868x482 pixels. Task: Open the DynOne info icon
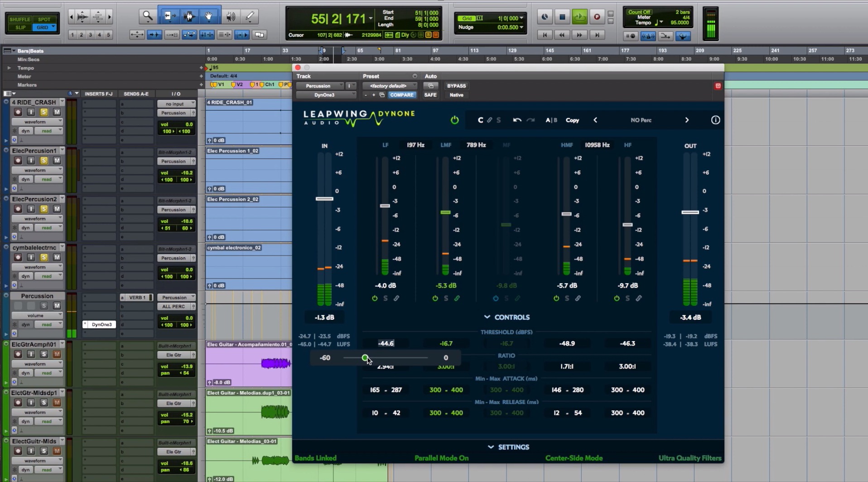click(x=715, y=120)
